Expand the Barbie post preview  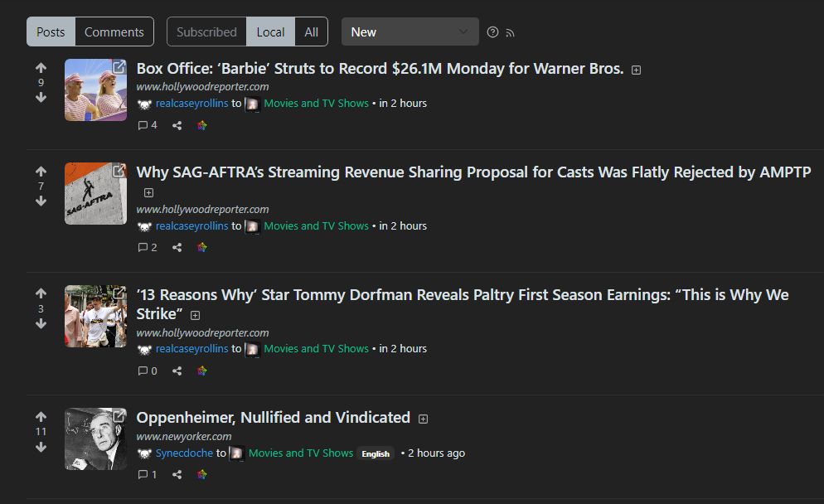pyautogui.click(x=636, y=70)
